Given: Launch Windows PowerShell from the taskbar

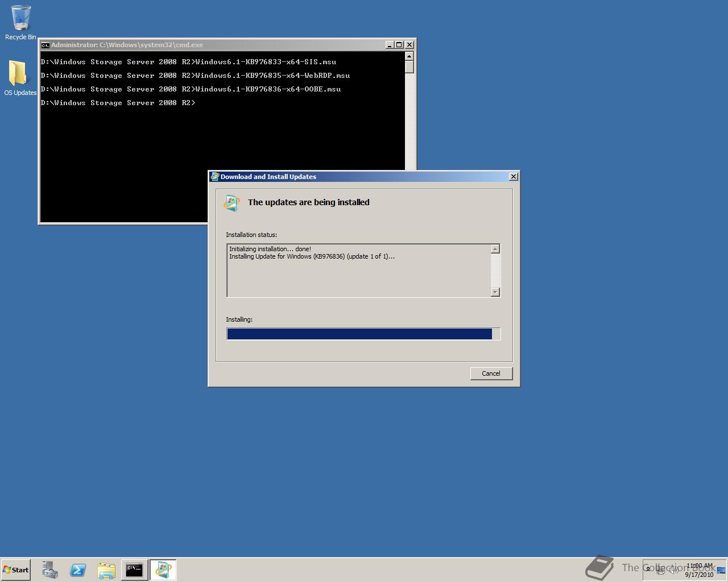Looking at the screenshot, I should pyautogui.click(x=78, y=569).
